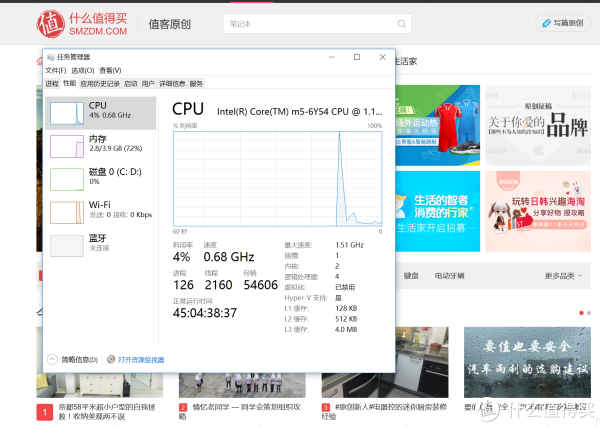Select the 内存 performance item
Image resolution: width=600 pixels, height=427 pixels.
101,146
